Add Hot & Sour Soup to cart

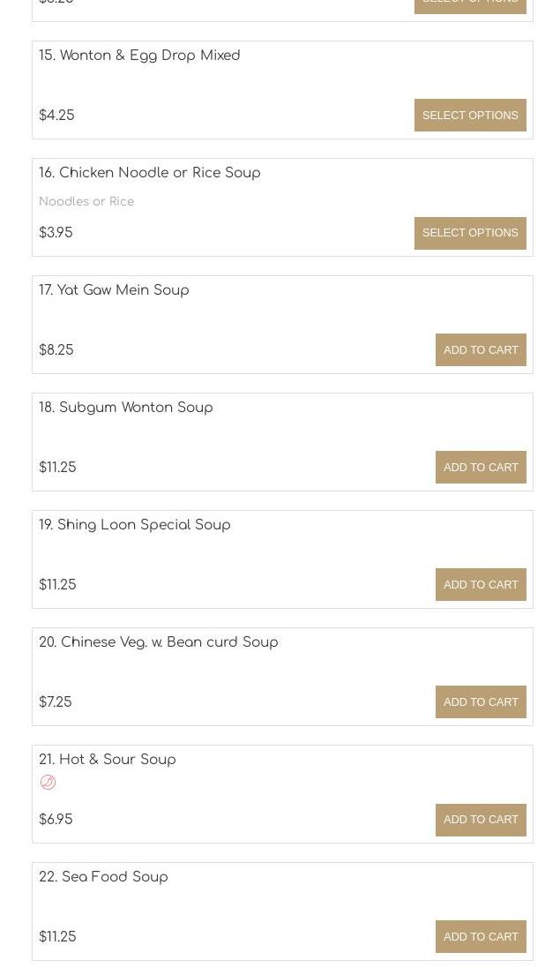click(481, 820)
